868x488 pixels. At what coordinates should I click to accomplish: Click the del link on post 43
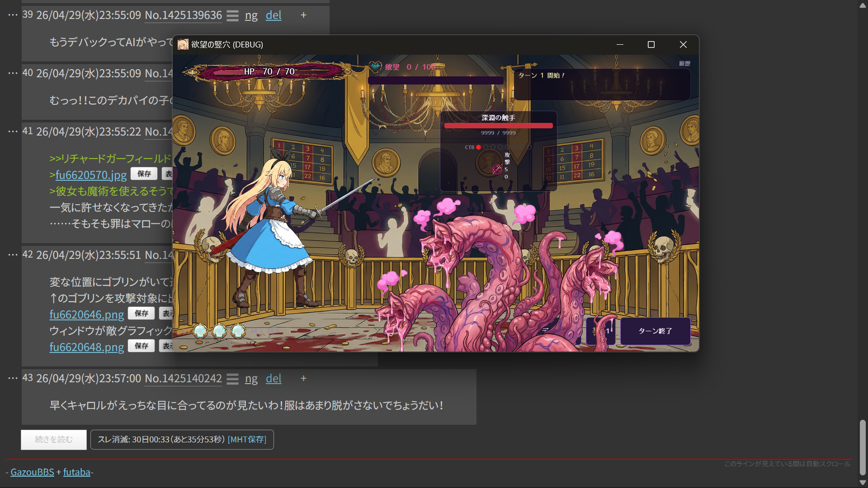(274, 379)
